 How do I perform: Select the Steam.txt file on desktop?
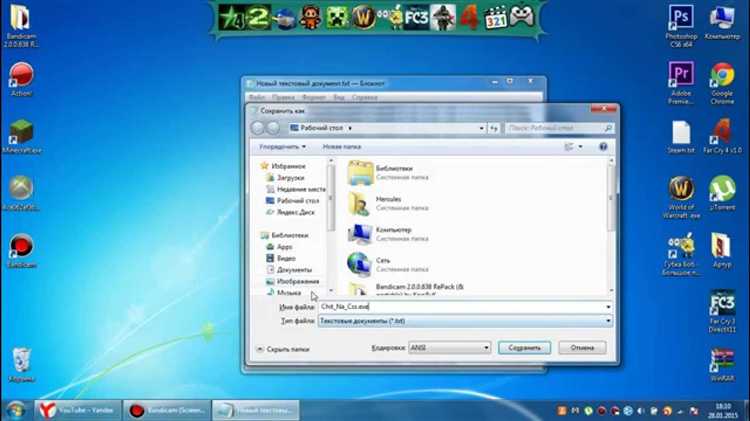681,137
